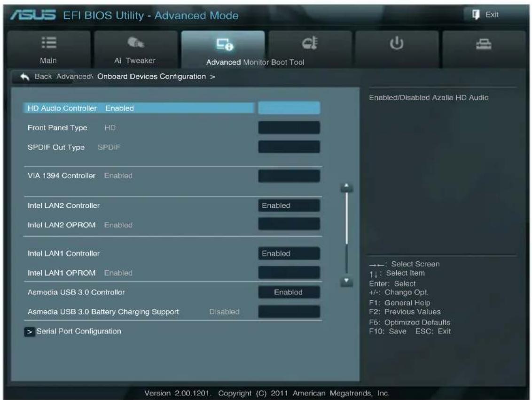
Task: Select Intel LAN1 Controller label
Action: point(64,253)
